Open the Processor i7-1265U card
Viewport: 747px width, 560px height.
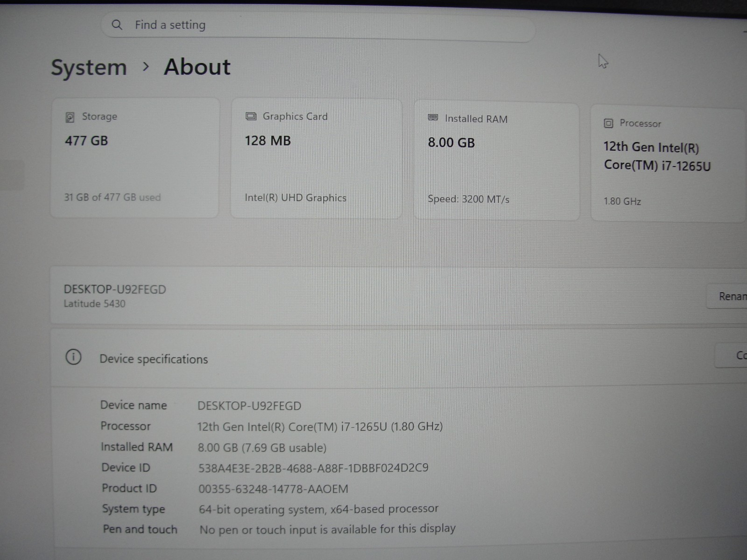[x=669, y=163]
